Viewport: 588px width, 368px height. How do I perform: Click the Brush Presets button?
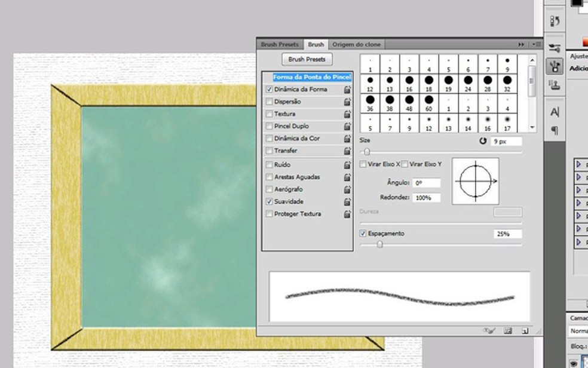(307, 59)
